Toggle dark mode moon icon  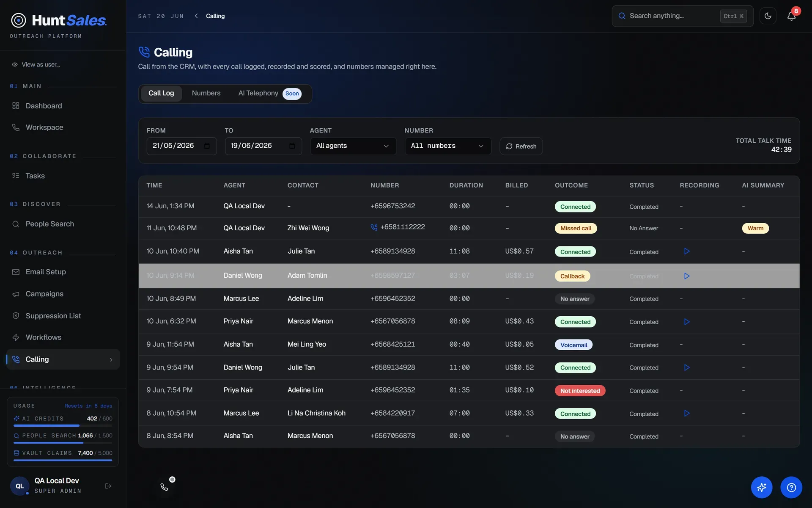[768, 16]
